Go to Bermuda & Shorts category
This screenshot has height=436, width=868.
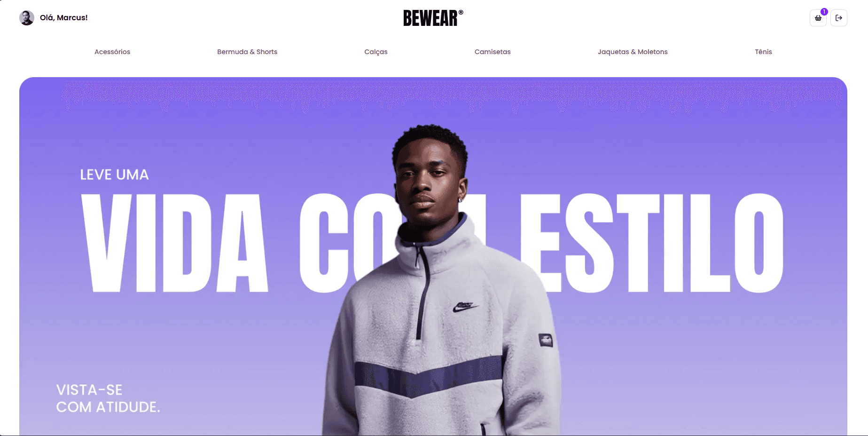tap(247, 52)
